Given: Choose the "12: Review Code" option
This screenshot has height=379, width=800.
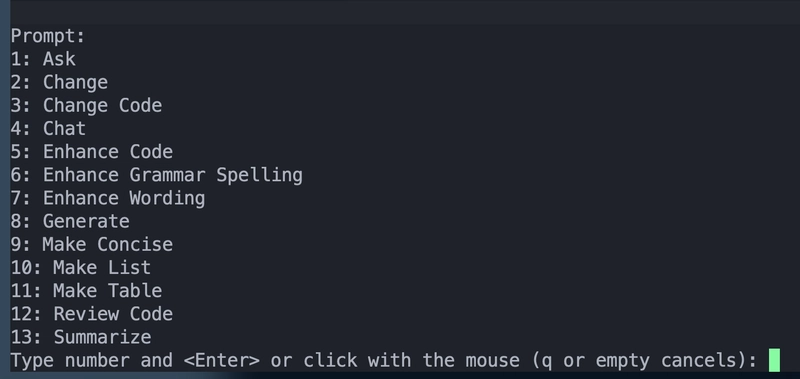Looking at the screenshot, I should pos(92,314).
